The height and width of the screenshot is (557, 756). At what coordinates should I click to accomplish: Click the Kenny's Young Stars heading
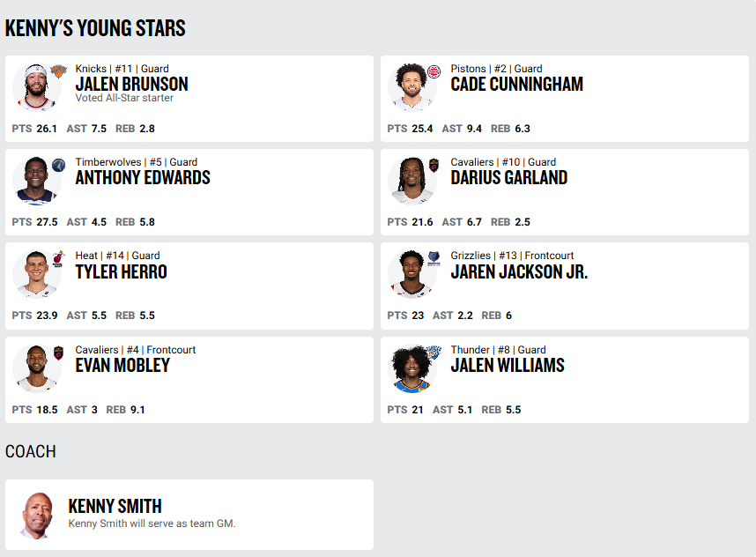click(x=95, y=28)
